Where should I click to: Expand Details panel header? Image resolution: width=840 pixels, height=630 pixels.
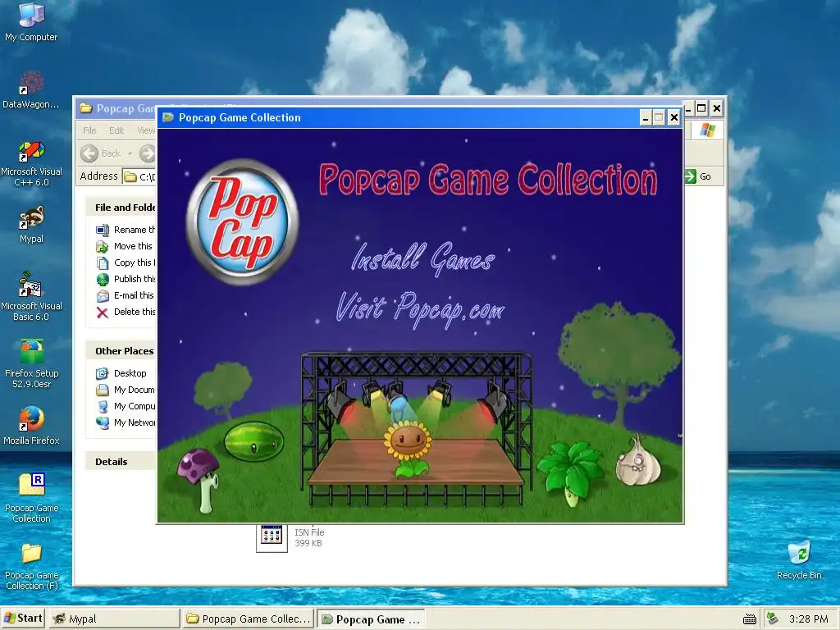tap(121, 462)
